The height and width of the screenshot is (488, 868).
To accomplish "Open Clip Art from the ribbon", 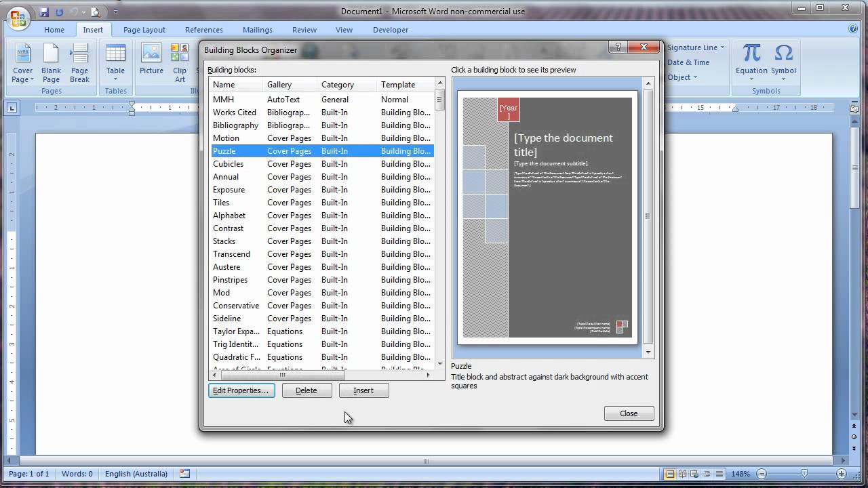I will click(x=180, y=64).
